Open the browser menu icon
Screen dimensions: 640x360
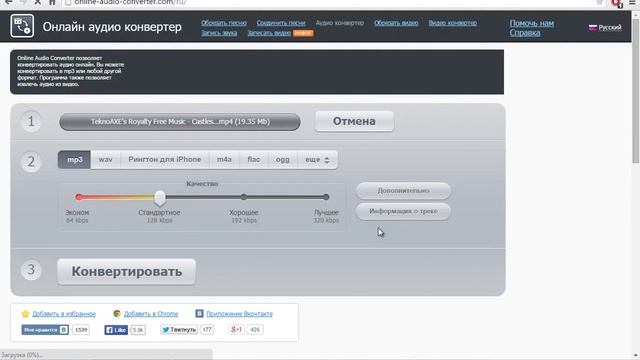point(632,2)
